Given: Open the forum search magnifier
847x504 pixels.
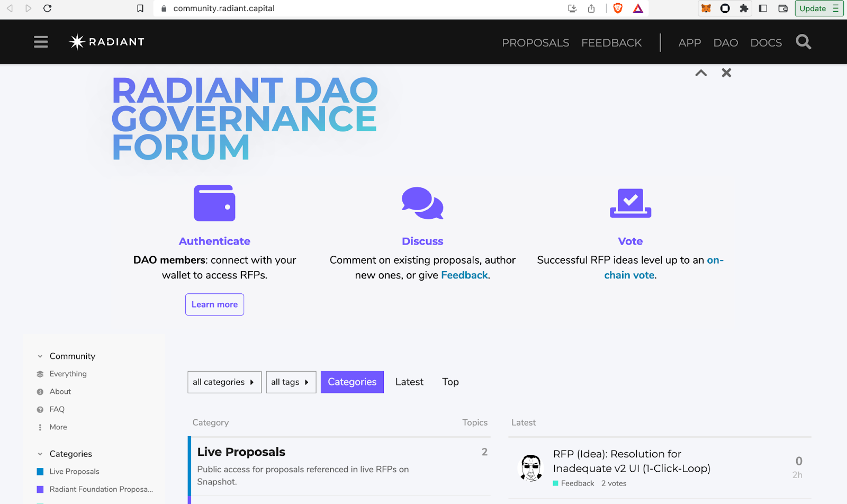Looking at the screenshot, I should coord(803,42).
